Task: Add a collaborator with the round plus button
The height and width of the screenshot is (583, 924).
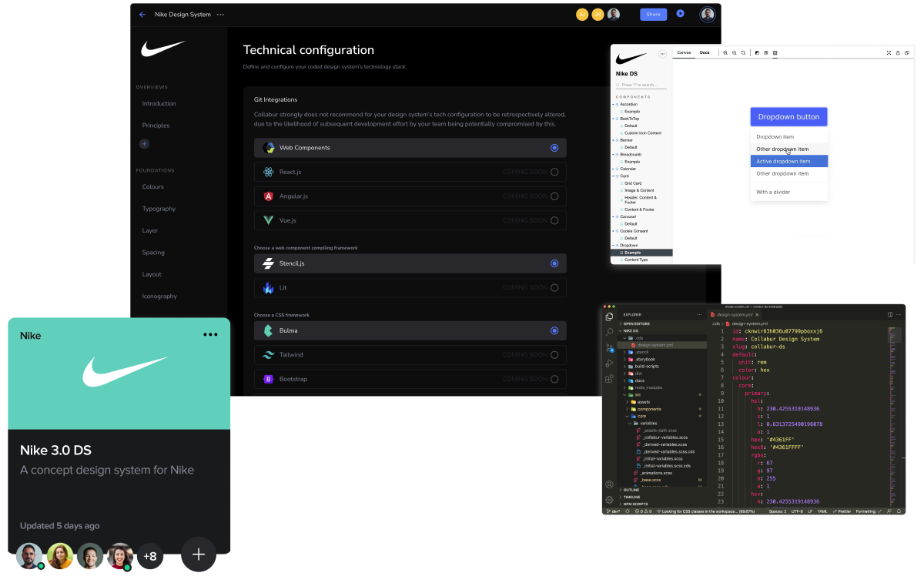Action: pos(199,554)
